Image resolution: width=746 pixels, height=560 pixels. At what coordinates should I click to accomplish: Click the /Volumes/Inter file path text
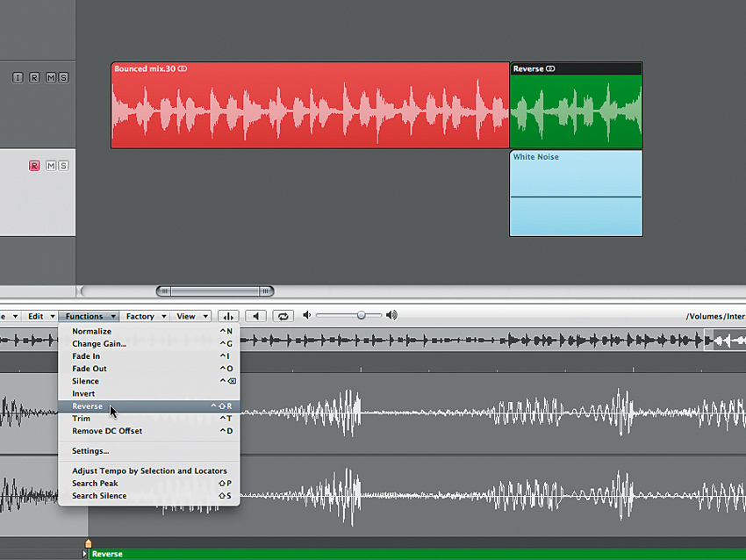(x=715, y=316)
